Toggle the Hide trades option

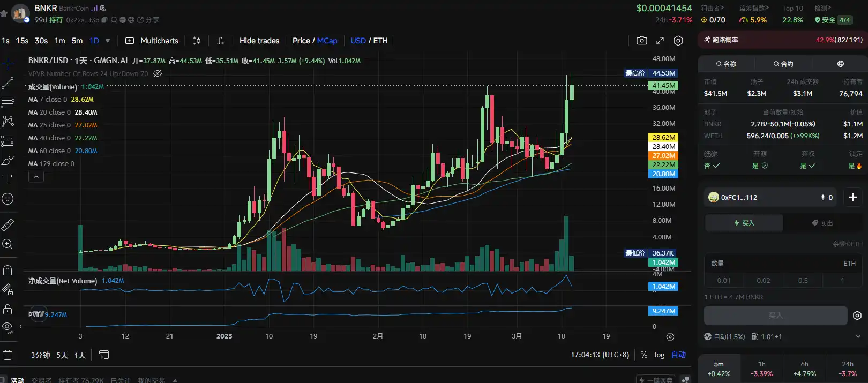259,41
